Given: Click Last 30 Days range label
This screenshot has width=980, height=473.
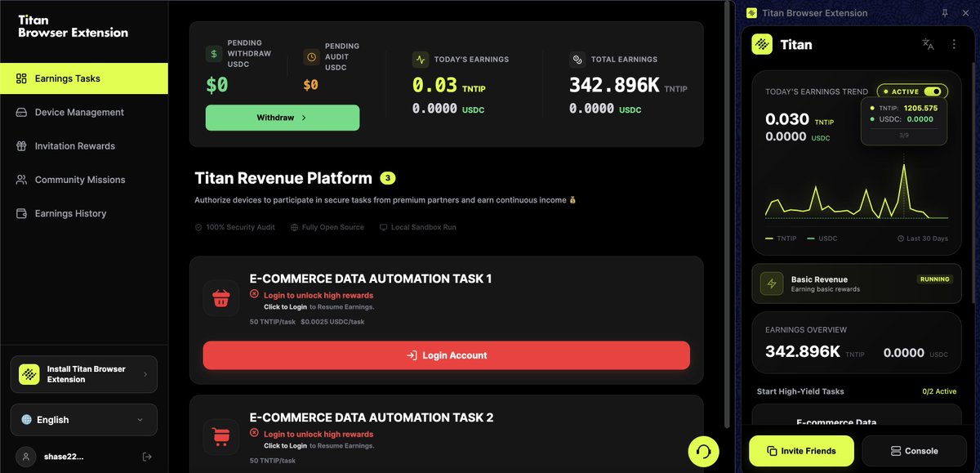Looking at the screenshot, I should pyautogui.click(x=923, y=239).
